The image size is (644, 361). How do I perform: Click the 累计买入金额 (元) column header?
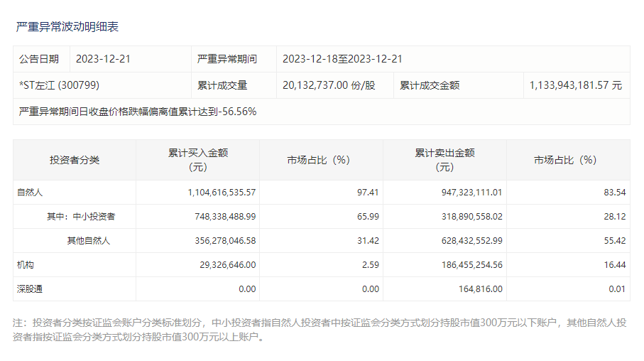coord(197,160)
